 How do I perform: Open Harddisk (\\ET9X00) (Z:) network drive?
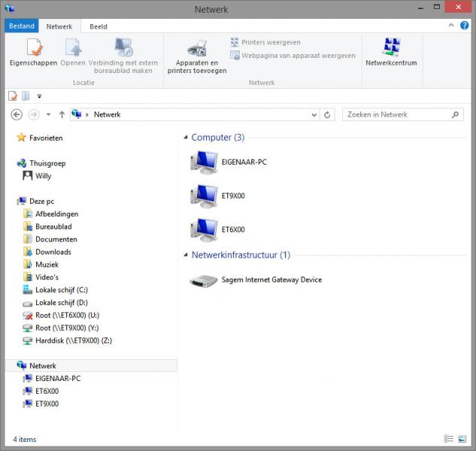(x=73, y=341)
